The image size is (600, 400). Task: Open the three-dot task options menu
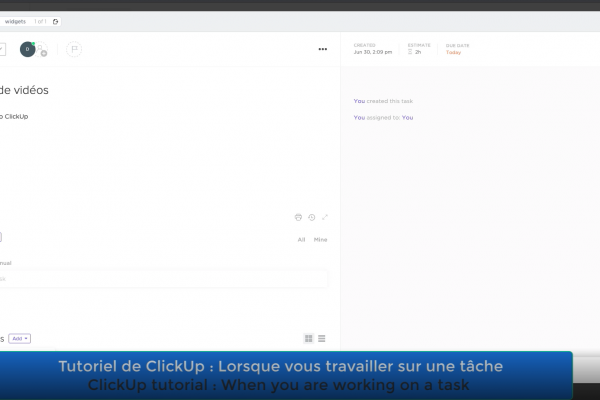[323, 49]
